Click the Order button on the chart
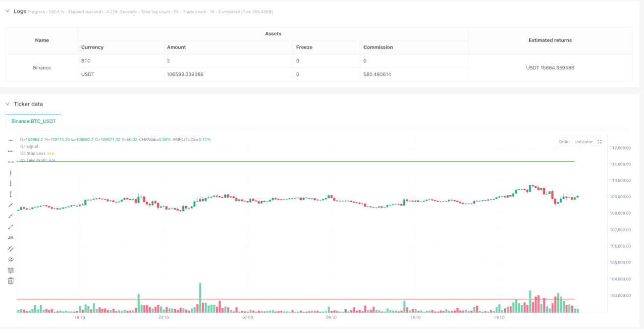Viewport: 644px width, 329px height. (x=564, y=142)
